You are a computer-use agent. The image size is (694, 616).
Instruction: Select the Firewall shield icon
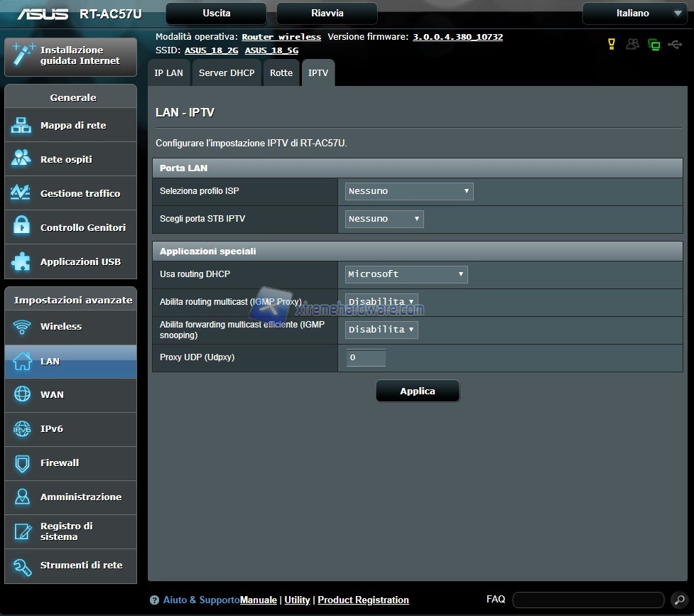pyautogui.click(x=22, y=463)
